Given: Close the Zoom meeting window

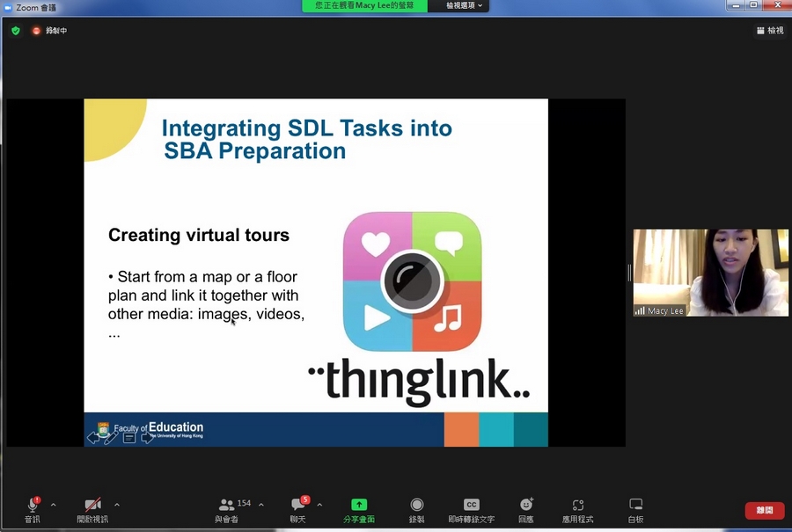Looking at the screenshot, I should [x=777, y=5].
